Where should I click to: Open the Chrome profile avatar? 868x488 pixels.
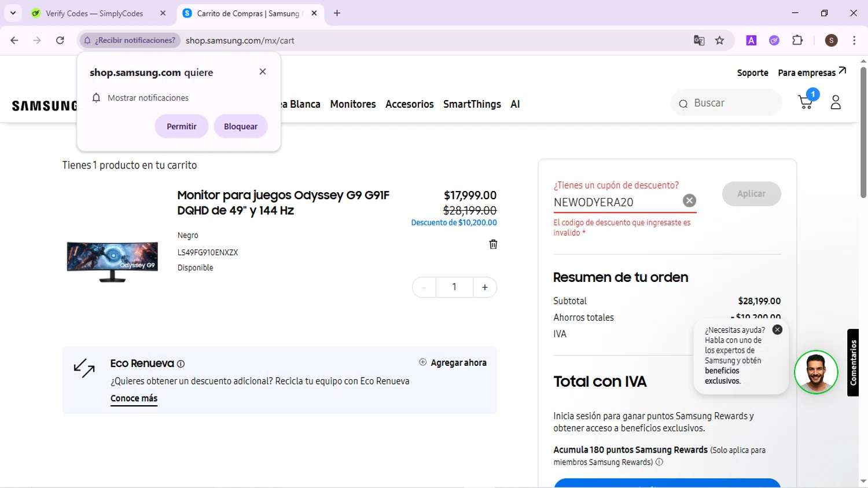[832, 41]
